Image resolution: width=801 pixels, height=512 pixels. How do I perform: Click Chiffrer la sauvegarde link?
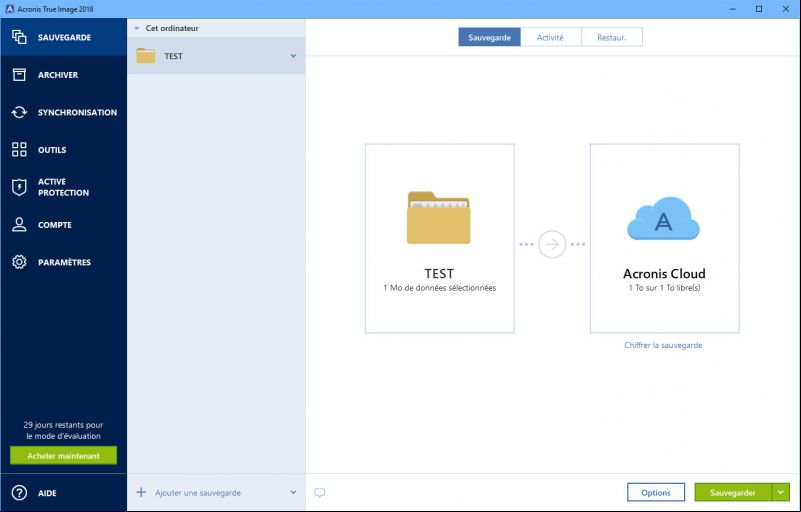coord(663,345)
